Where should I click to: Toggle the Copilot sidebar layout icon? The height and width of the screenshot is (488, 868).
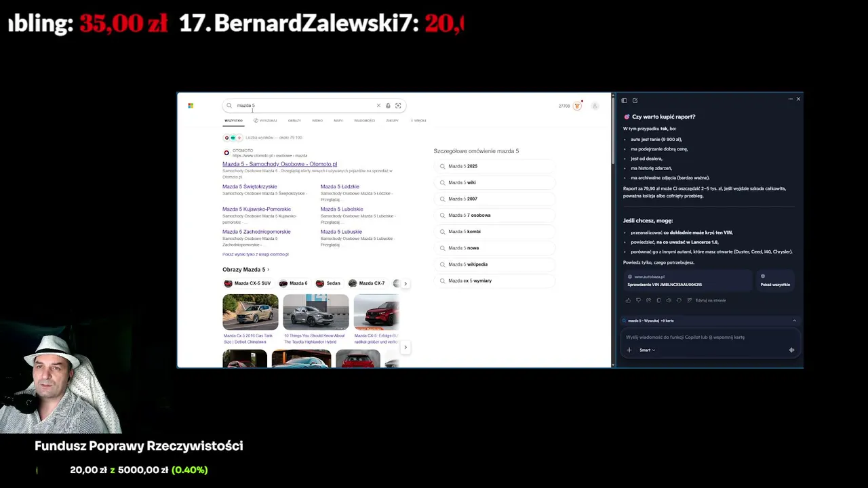pos(625,100)
